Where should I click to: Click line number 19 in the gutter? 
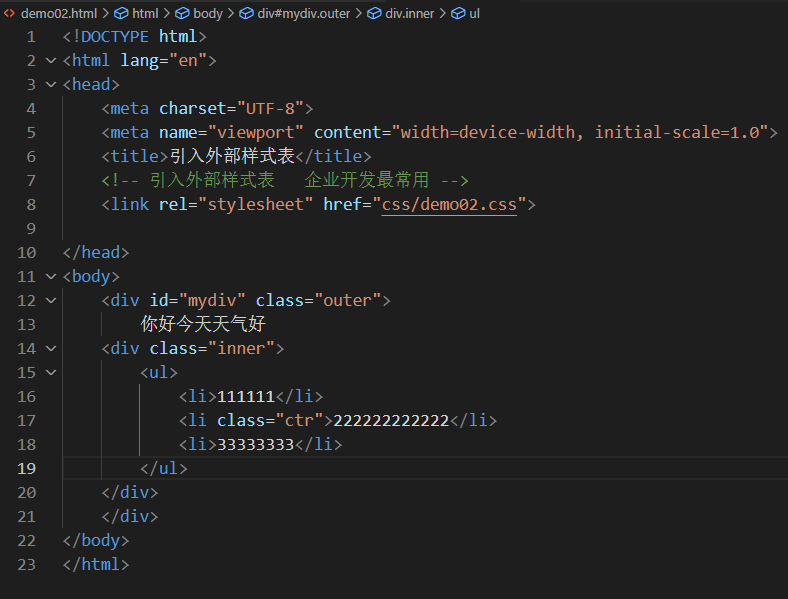(x=27, y=468)
